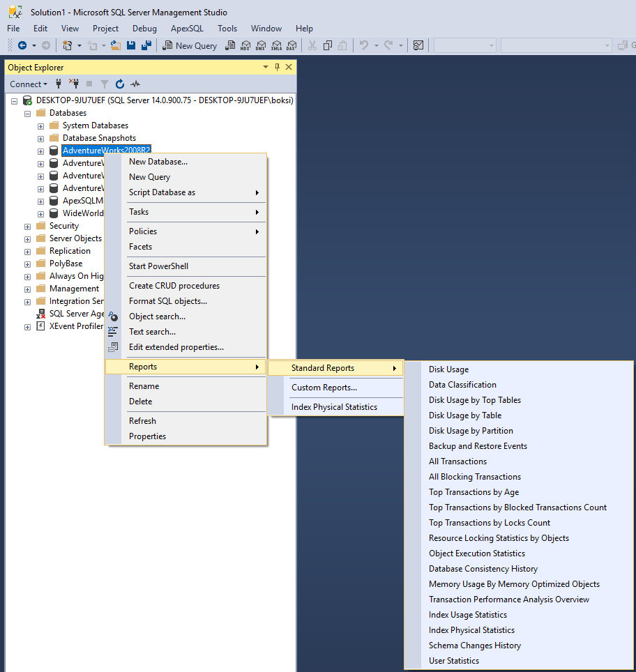Screen dimensions: 636x672
Task: Choose Start PowerShell in context menu
Action: tap(185, 266)
